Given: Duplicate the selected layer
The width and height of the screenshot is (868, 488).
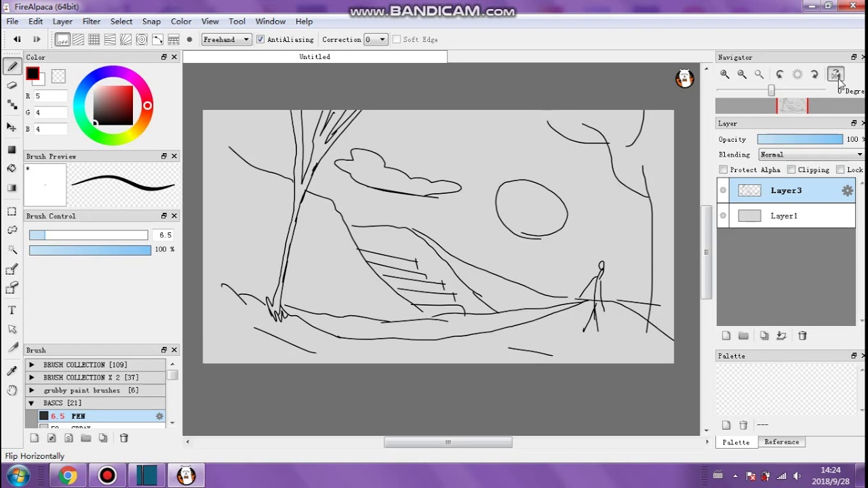Looking at the screenshot, I should (x=764, y=335).
